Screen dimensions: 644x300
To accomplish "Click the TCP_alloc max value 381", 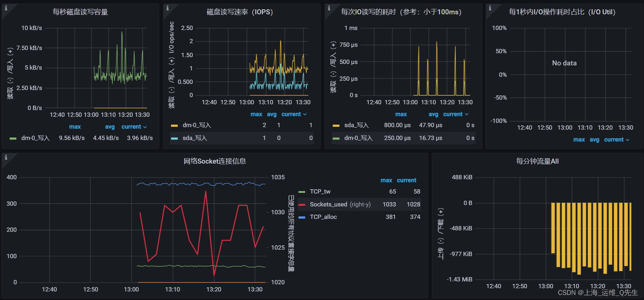I will [x=391, y=217].
